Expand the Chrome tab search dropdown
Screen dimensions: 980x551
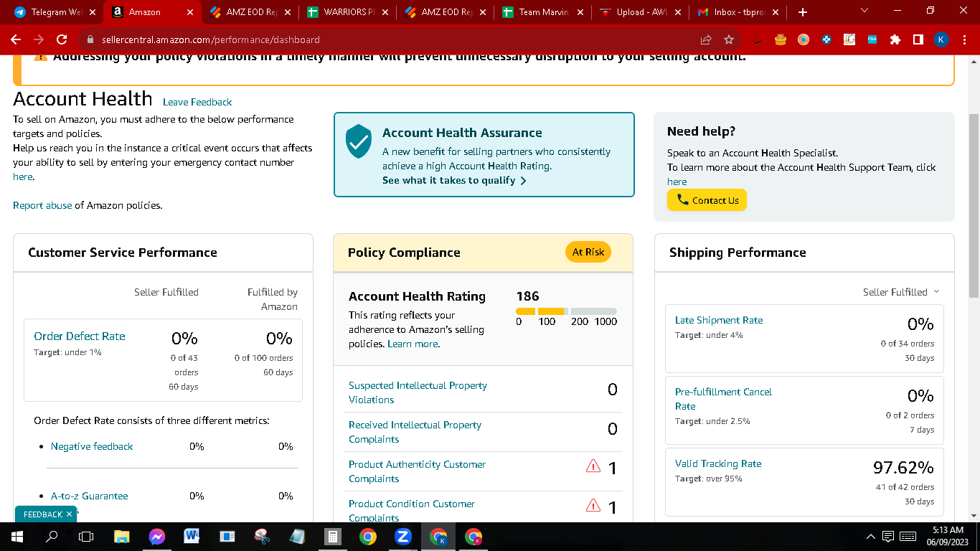click(x=864, y=11)
